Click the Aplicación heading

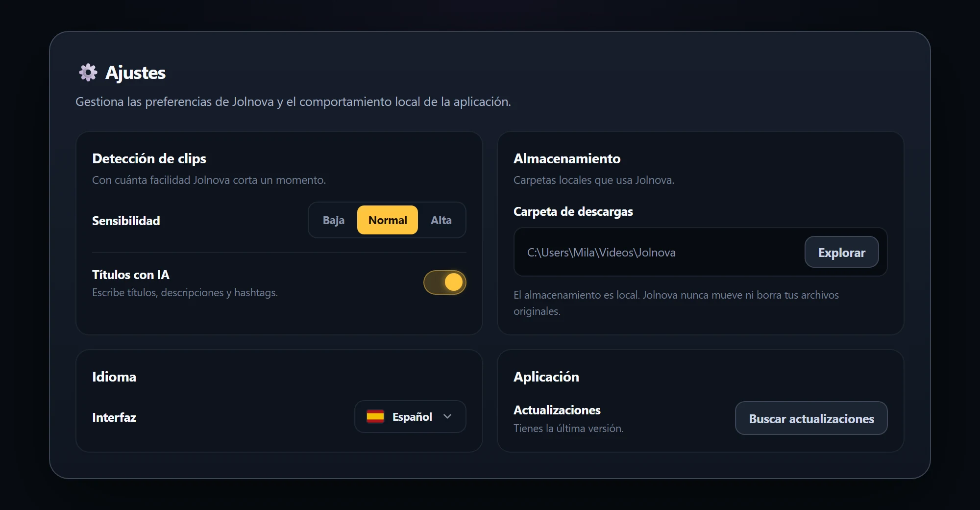546,377
